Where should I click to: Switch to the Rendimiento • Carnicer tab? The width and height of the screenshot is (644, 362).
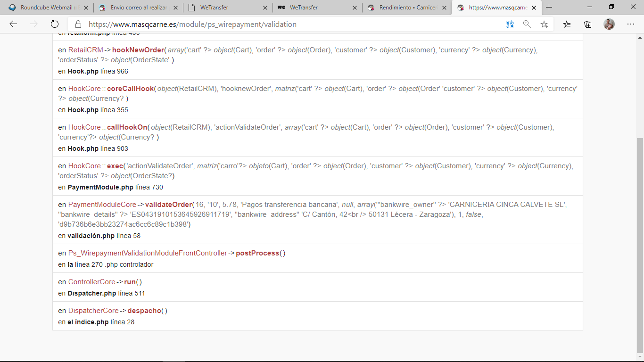(x=407, y=8)
